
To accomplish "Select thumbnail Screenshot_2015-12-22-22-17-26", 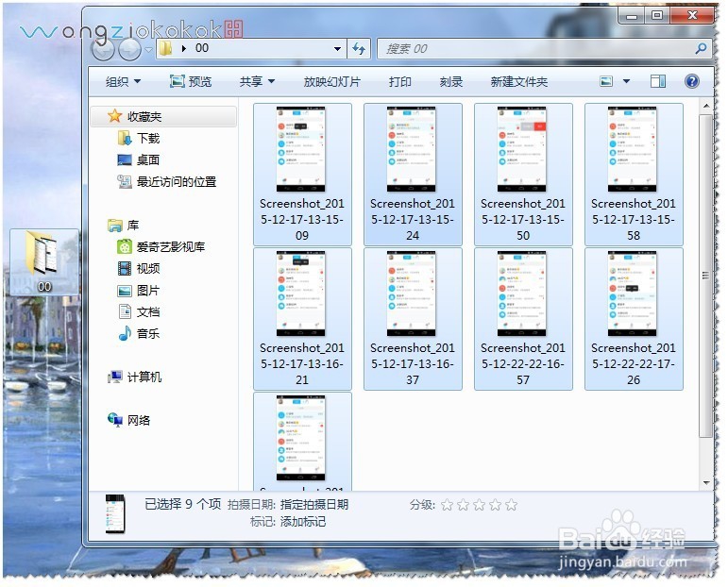I will tap(634, 319).
